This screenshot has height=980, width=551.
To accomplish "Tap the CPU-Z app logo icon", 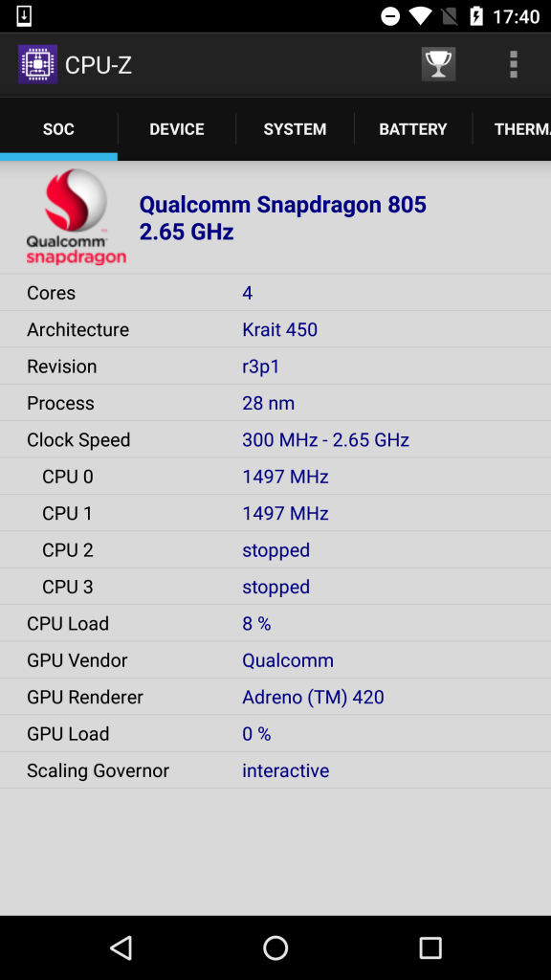I will pos(37,64).
